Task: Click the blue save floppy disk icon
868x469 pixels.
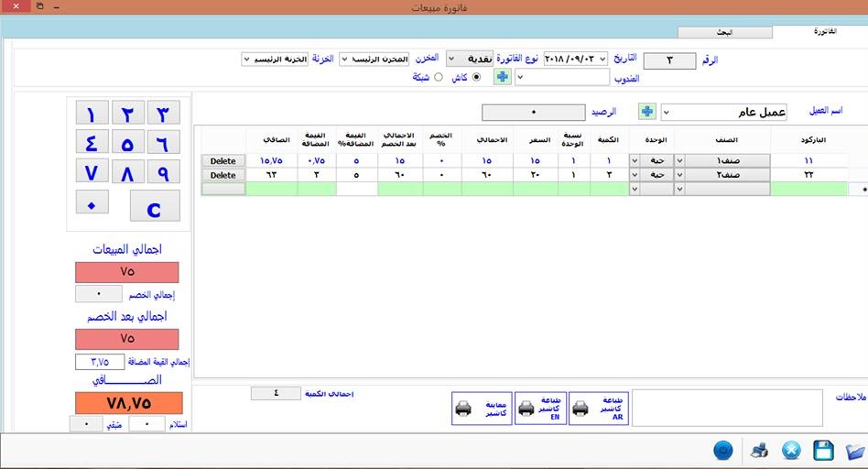Action: click(823, 450)
